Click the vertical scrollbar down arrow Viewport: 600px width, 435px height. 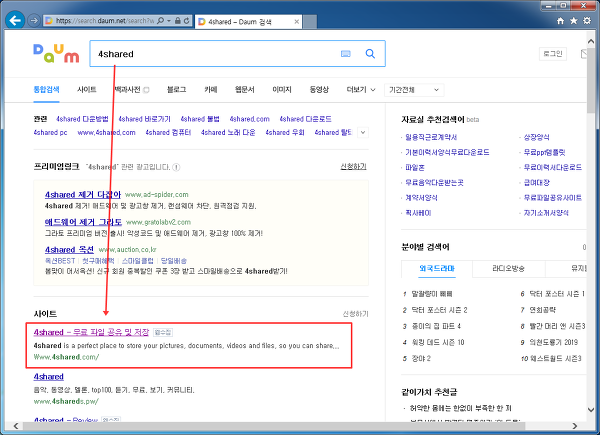[x=591, y=410]
